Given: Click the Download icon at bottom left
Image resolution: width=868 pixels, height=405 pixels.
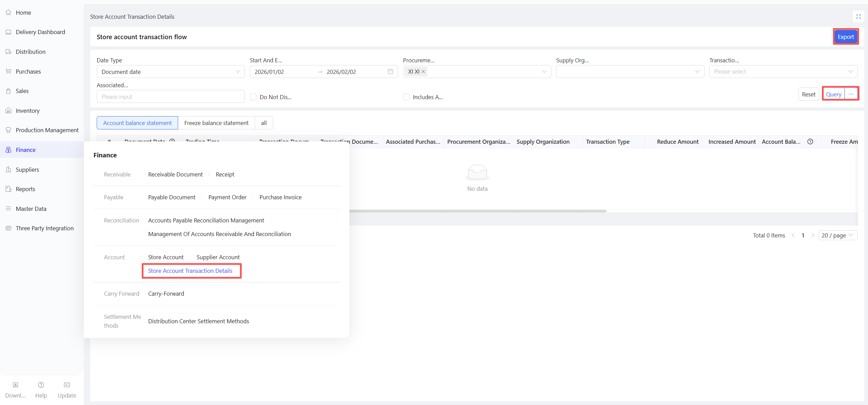Looking at the screenshot, I should tap(15, 385).
